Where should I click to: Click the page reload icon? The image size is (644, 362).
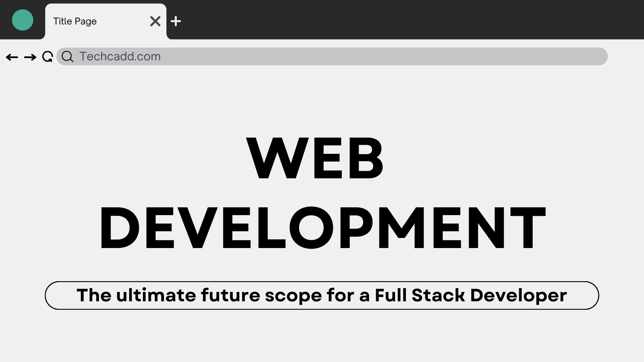47,57
